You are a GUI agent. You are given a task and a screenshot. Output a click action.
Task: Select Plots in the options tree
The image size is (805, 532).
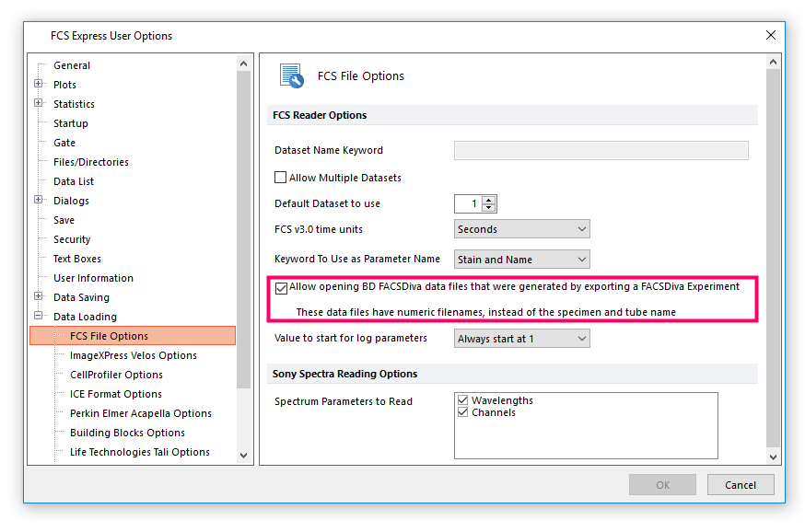(x=64, y=85)
